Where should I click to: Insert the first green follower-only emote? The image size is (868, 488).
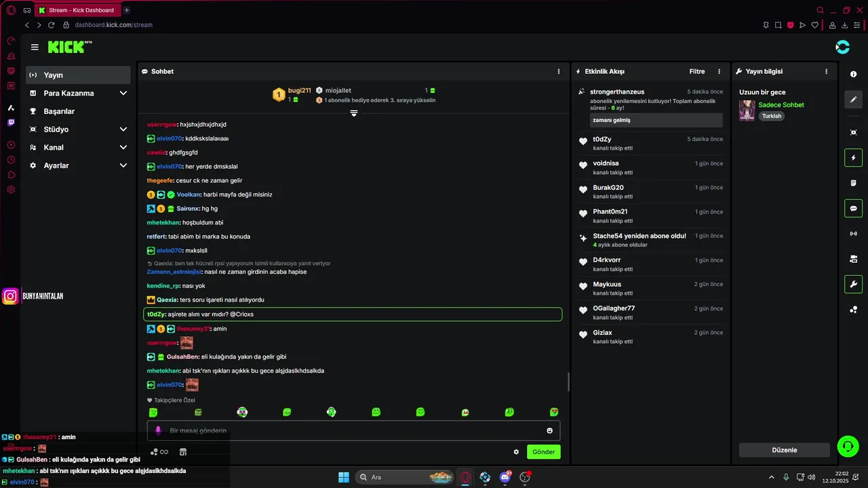click(153, 412)
